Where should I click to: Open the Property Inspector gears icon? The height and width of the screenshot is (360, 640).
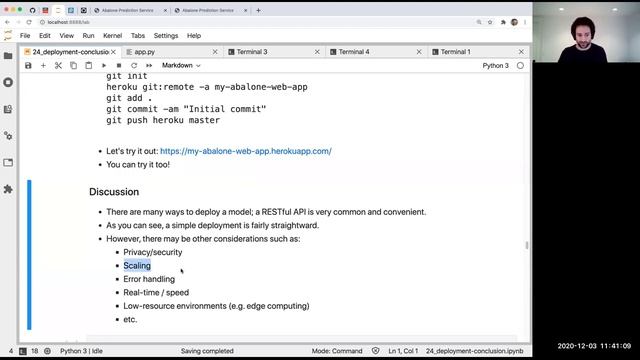tap(8, 136)
